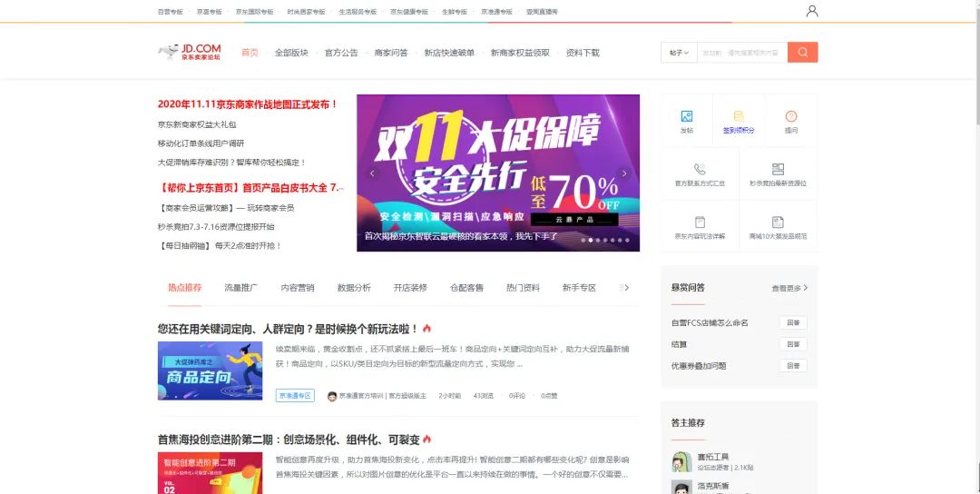This screenshot has height=494, width=980.
Task: Open 生鲜专板 top bar link
Action: click(x=455, y=12)
